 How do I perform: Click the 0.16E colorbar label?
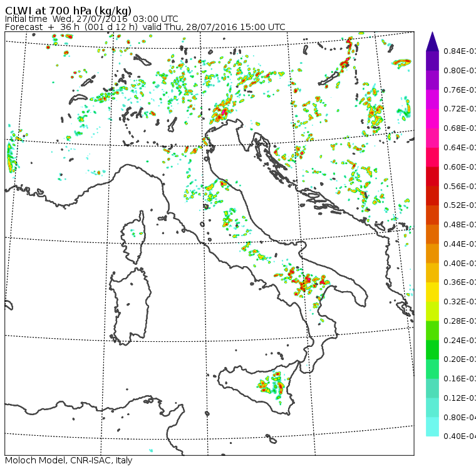click(x=460, y=379)
